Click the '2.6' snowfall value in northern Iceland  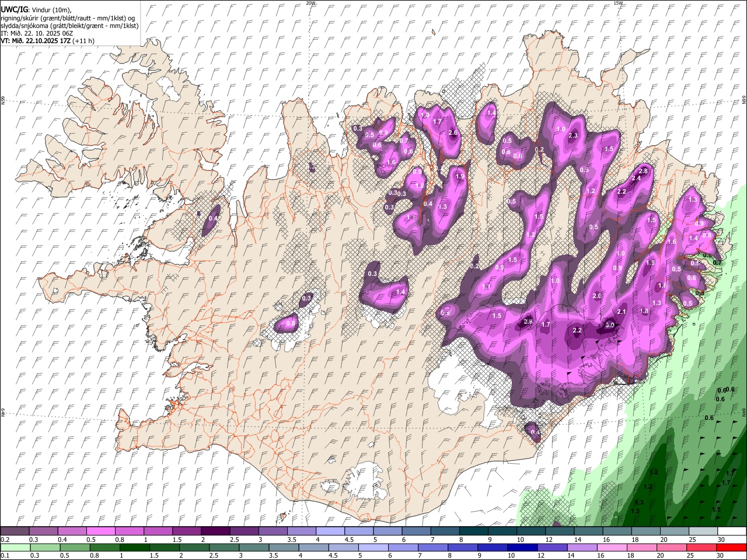pyautogui.click(x=453, y=132)
